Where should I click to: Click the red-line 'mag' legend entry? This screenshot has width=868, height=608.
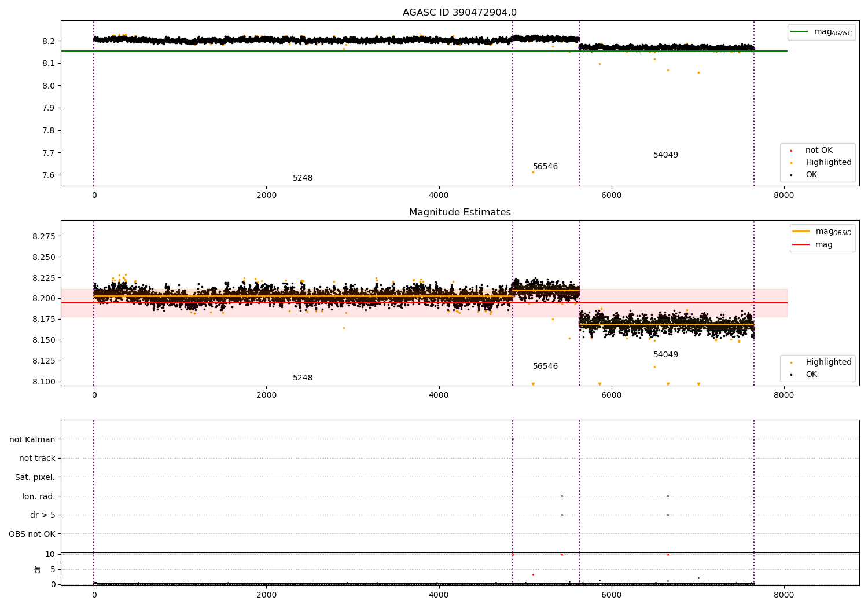click(x=813, y=245)
